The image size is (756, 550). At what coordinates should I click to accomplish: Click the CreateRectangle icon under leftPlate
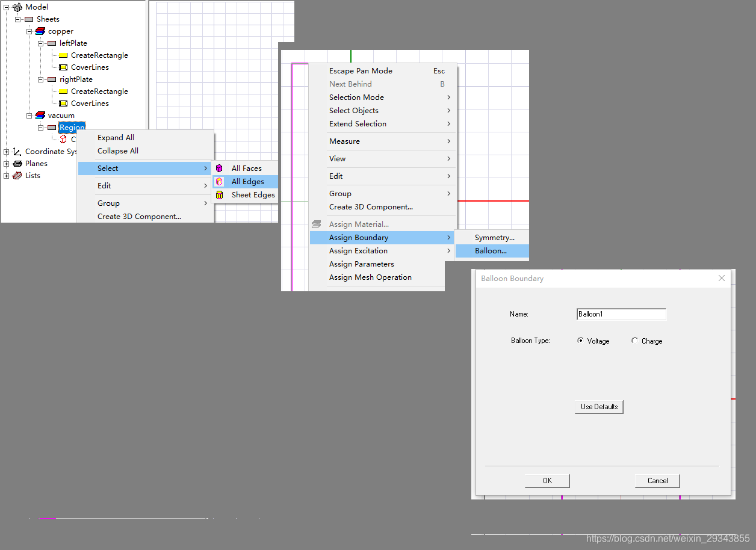click(x=63, y=55)
